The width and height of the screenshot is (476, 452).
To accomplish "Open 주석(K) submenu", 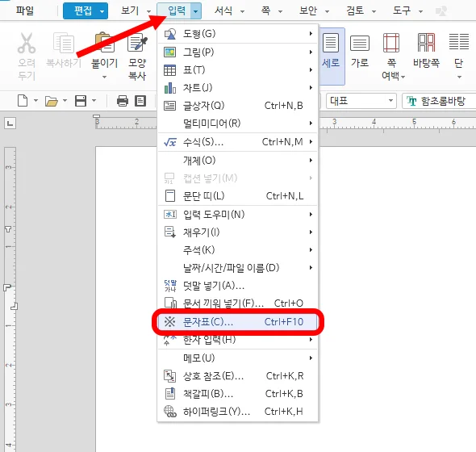I will point(238,250).
